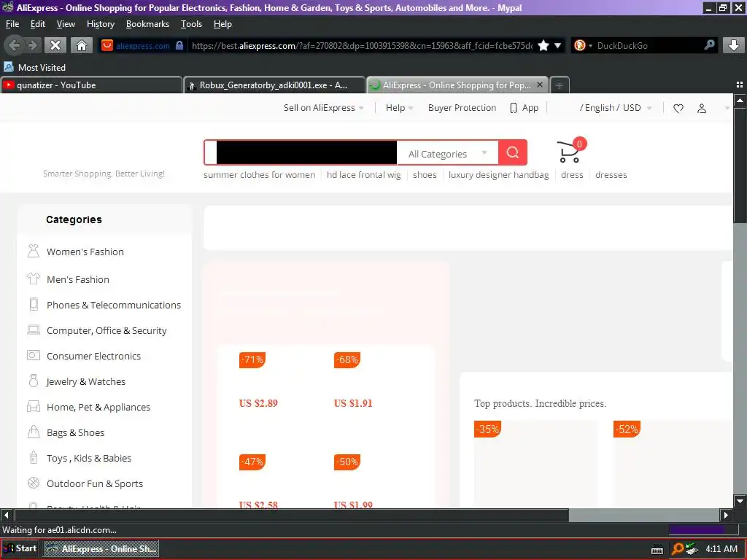Image resolution: width=747 pixels, height=560 pixels.
Task: Open the Women's Fashion category
Action: [x=85, y=252]
